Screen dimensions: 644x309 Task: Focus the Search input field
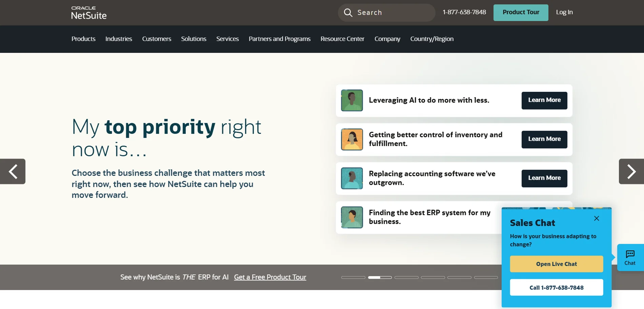(x=387, y=13)
